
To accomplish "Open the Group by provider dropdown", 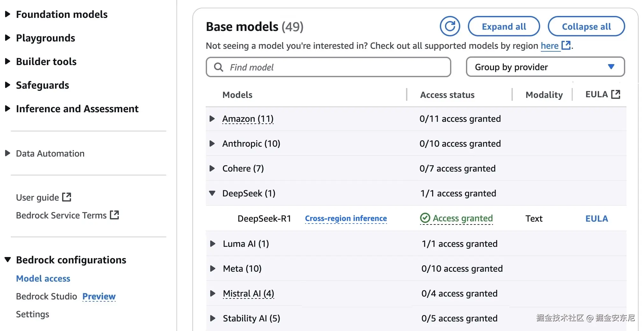I will pos(545,67).
